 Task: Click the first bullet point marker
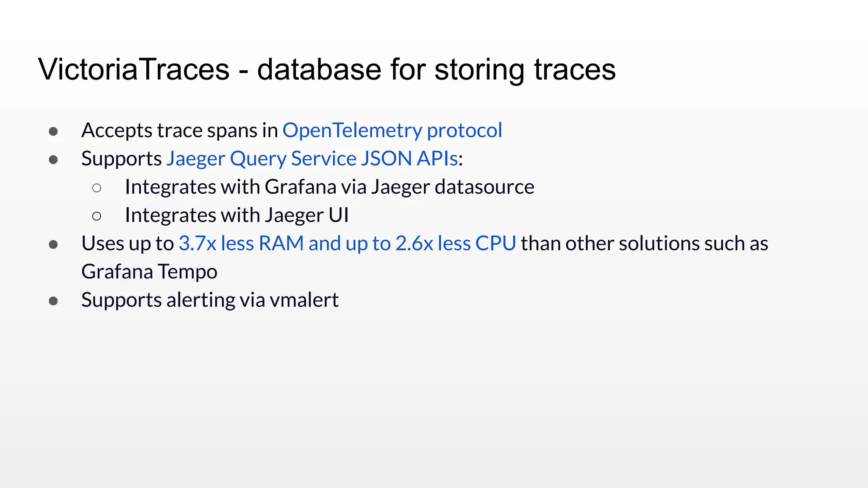tap(53, 131)
